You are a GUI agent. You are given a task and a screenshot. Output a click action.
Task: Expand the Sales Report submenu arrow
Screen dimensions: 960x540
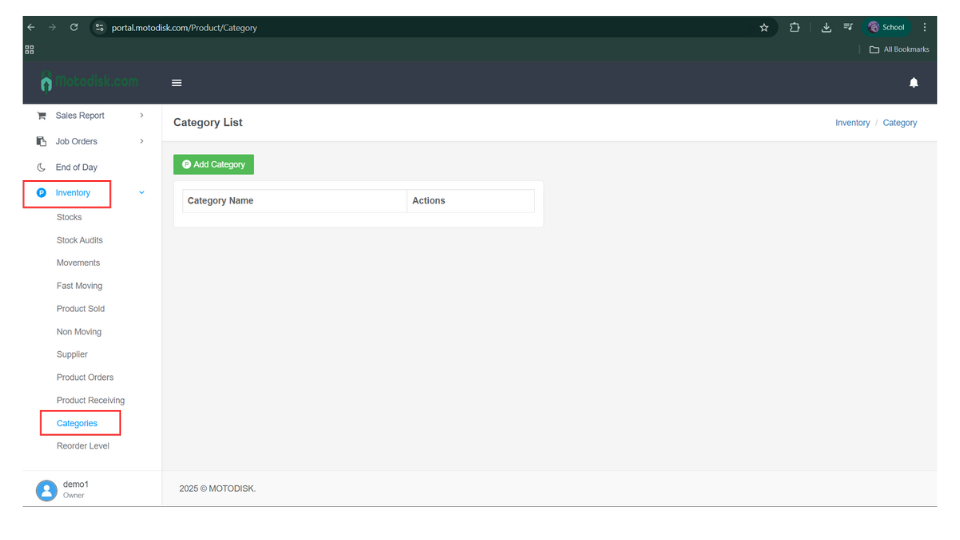click(x=141, y=116)
